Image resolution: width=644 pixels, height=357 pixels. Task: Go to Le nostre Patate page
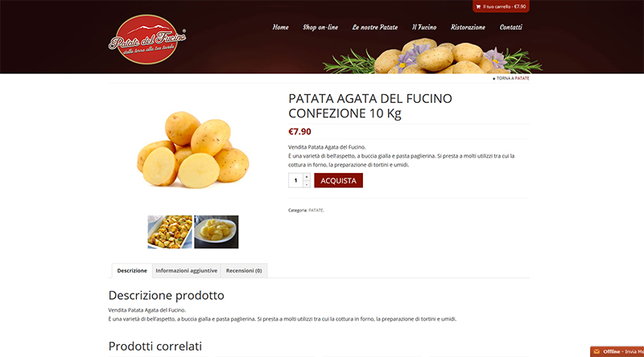click(x=375, y=27)
